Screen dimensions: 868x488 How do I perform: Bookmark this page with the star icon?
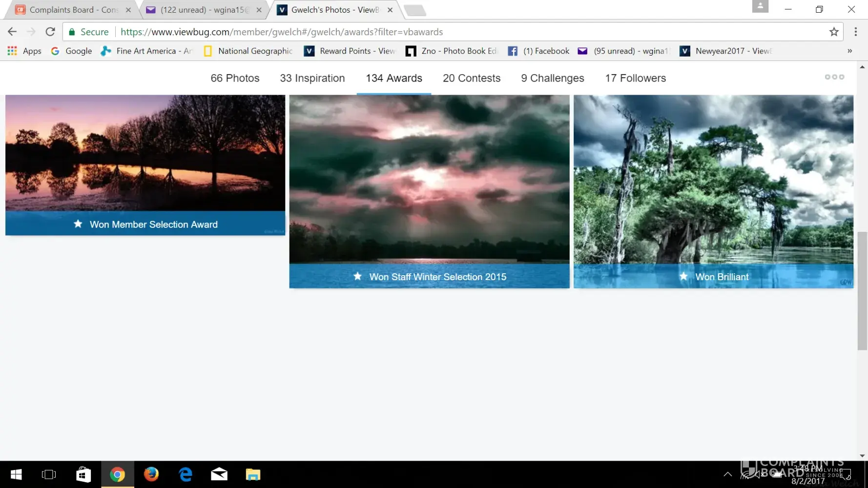point(834,32)
